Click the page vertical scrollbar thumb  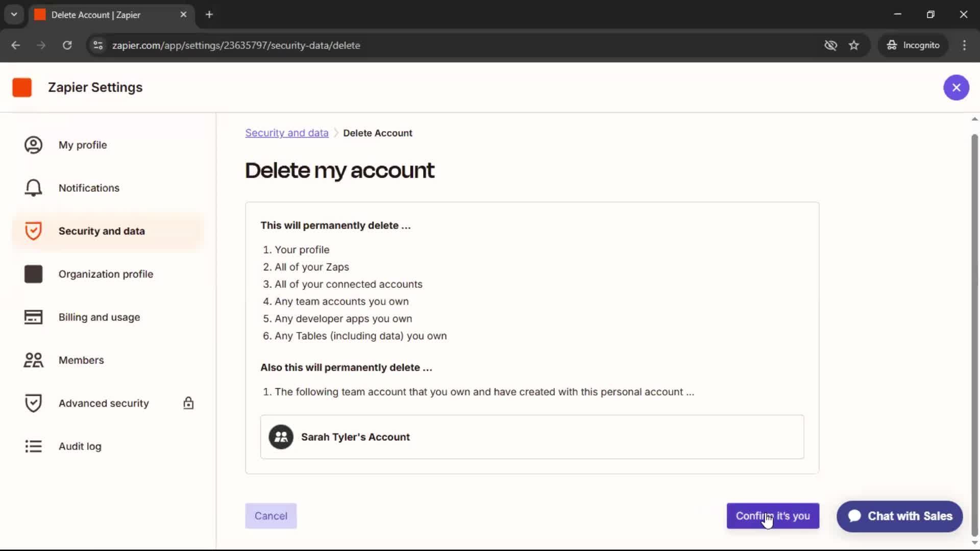tap(974, 334)
